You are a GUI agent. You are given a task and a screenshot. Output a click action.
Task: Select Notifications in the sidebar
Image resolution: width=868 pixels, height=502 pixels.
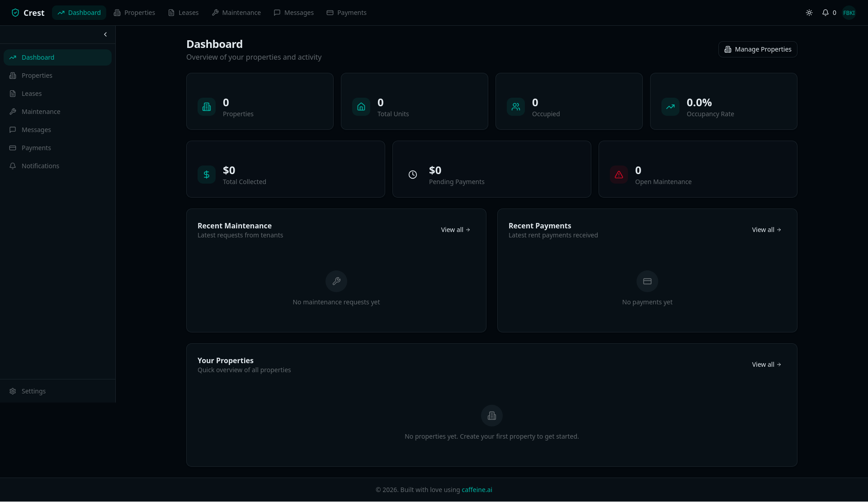pyautogui.click(x=57, y=166)
